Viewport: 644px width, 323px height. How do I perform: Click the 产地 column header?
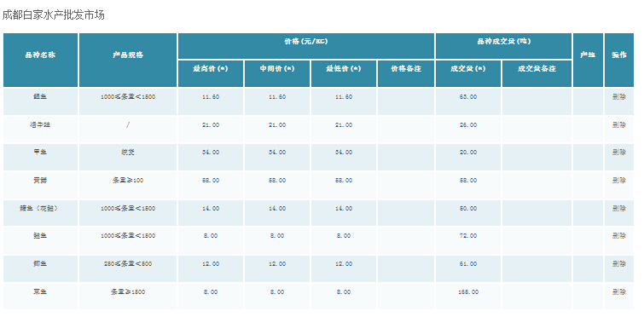(588, 60)
